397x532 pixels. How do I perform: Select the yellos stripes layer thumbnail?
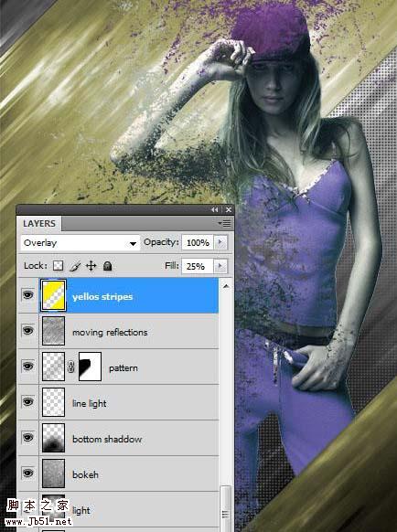coord(53,295)
